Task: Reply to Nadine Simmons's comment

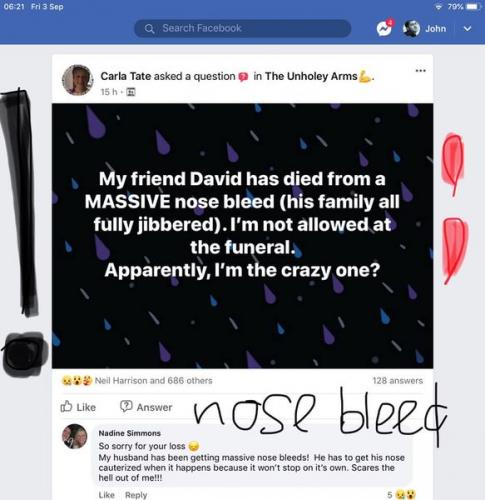Action: click(x=136, y=495)
